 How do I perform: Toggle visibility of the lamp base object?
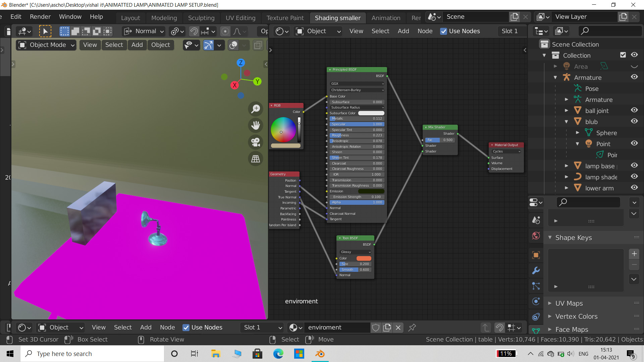point(634,165)
